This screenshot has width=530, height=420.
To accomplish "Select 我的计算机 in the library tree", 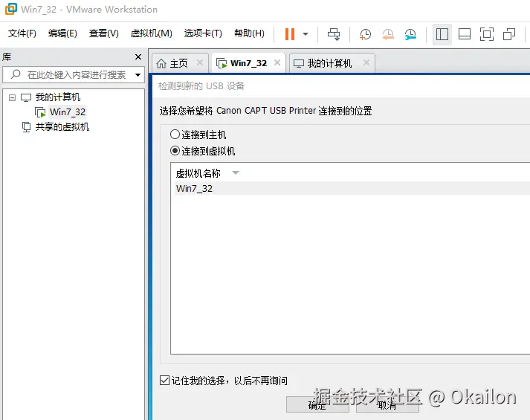I will (x=58, y=97).
